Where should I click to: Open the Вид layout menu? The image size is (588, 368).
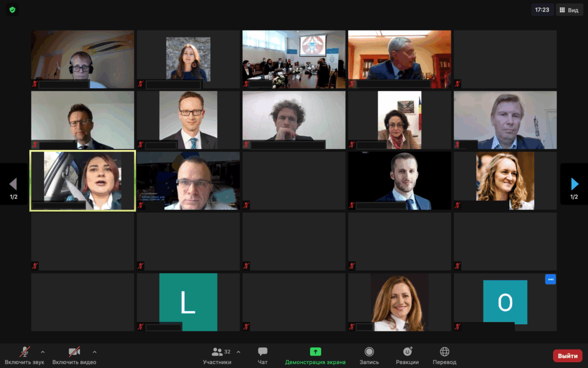(x=569, y=10)
